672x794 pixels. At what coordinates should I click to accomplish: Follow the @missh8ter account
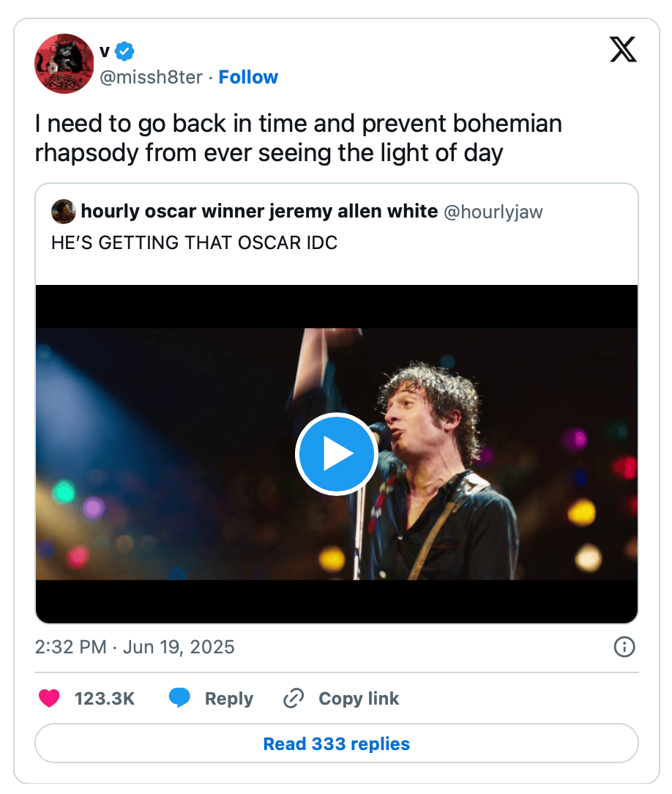(x=248, y=78)
